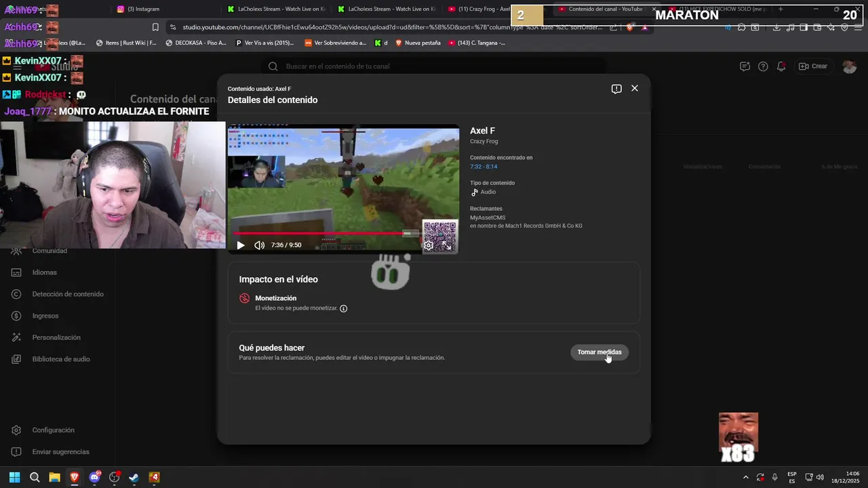This screenshot has width=868, height=488.
Task: Open the channel avatar account menu
Action: point(849,66)
